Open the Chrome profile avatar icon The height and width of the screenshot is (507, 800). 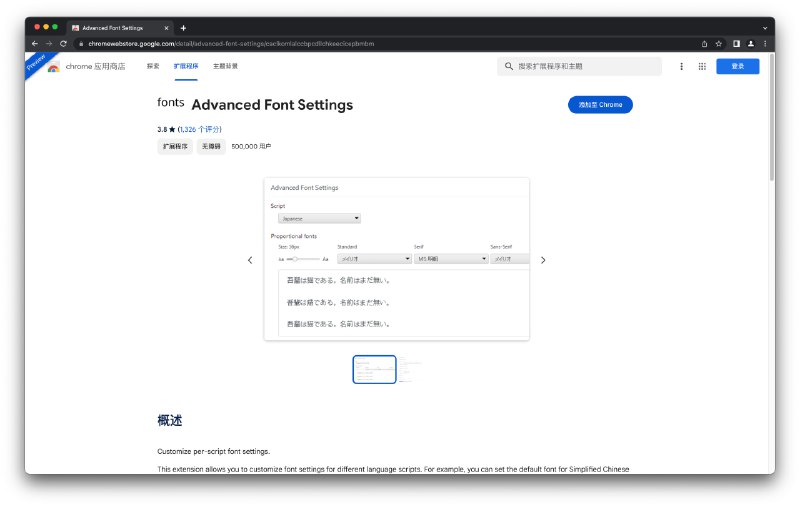(x=750, y=44)
